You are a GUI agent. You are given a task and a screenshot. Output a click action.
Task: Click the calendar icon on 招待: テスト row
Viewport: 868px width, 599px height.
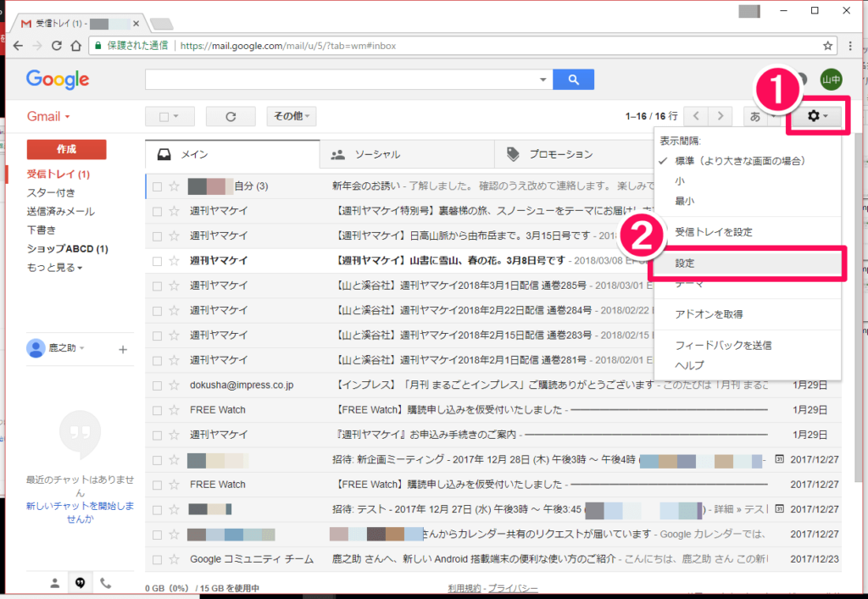click(x=779, y=509)
